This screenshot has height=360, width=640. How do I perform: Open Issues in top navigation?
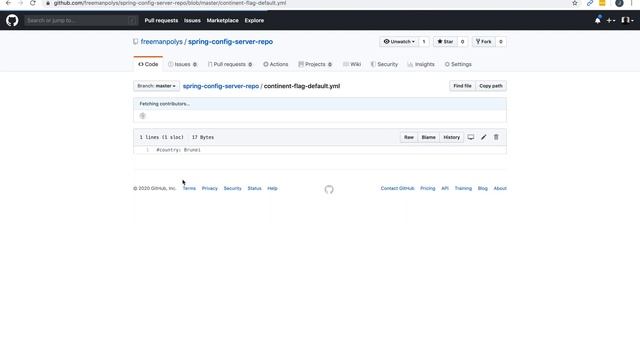[x=192, y=20]
